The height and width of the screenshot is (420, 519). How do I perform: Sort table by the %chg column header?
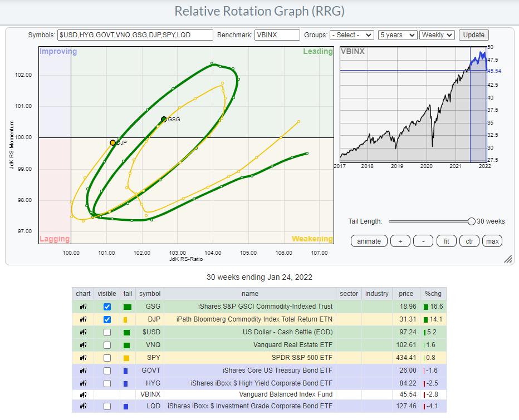click(x=430, y=294)
